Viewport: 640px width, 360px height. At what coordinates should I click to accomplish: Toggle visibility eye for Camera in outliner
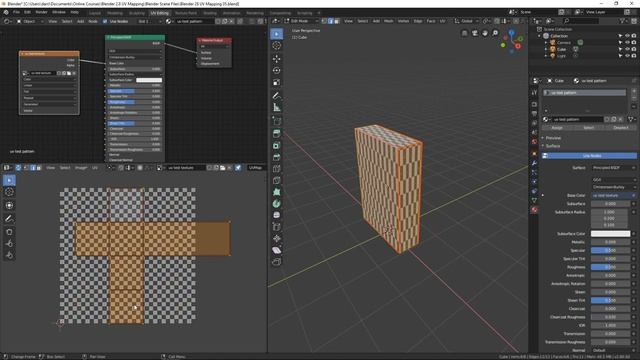pos(627,42)
